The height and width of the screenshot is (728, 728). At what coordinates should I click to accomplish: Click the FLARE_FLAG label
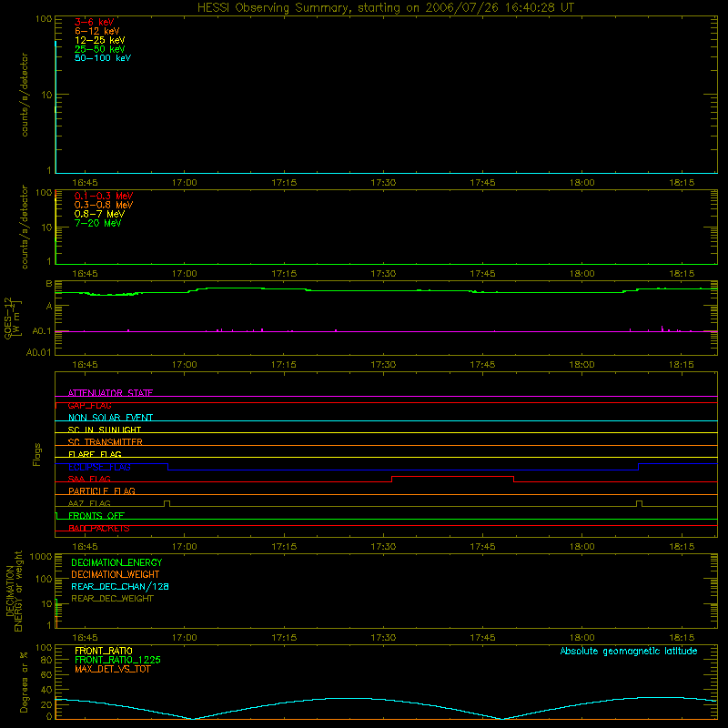click(x=95, y=454)
